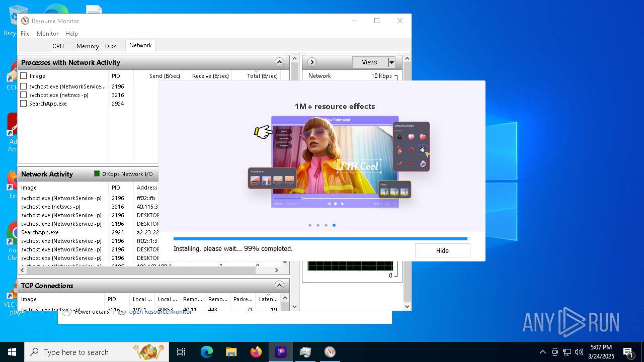Check the SearchApp.exe process checkbox
The height and width of the screenshot is (362, 644).
[24, 104]
